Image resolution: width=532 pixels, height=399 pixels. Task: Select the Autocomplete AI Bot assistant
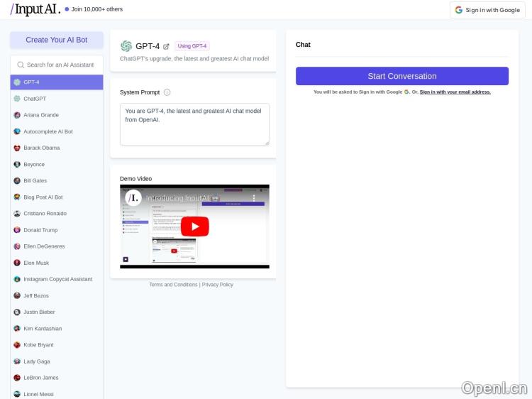pyautogui.click(x=48, y=131)
